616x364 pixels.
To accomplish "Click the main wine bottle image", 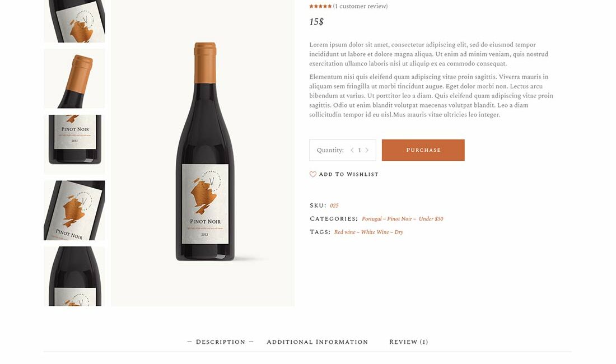I will (203, 153).
